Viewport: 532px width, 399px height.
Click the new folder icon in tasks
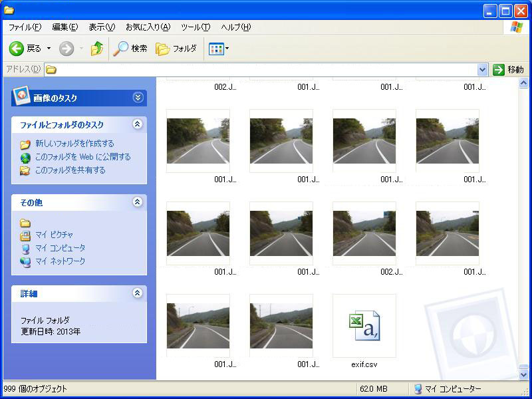pos(25,144)
